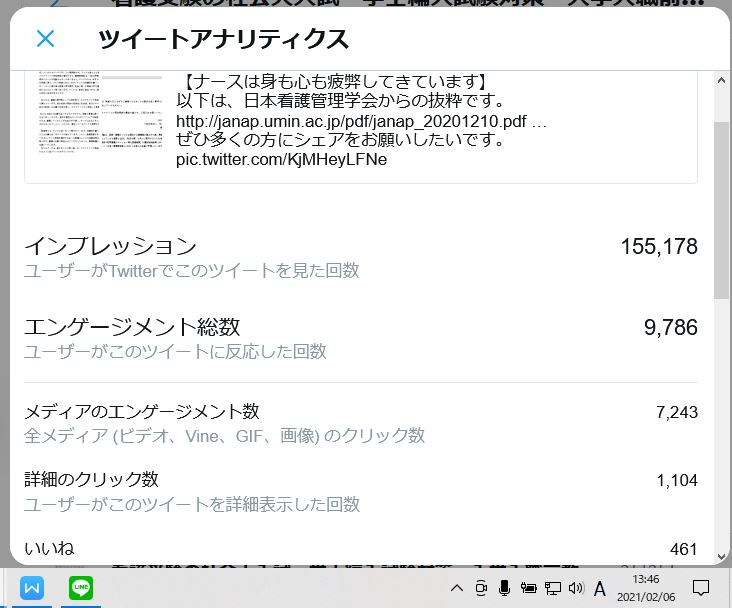Open the notification center icon
This screenshot has height=608, width=732.
701,588
